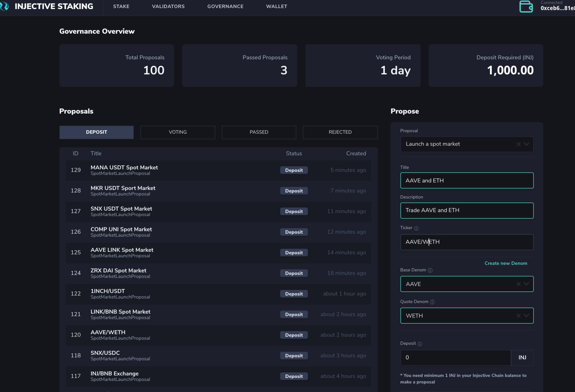Select the PASSED filter toggle
575x392 pixels.
click(x=259, y=132)
